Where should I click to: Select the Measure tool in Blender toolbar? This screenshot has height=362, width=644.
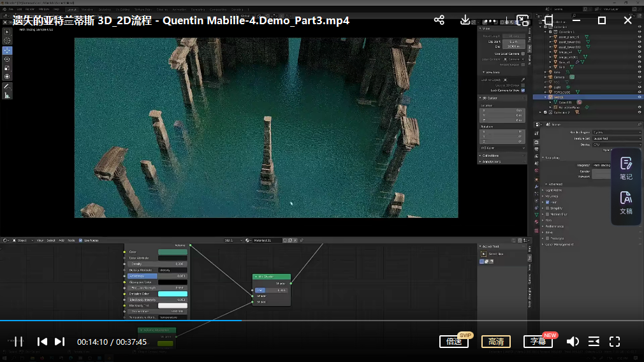coord(7,96)
